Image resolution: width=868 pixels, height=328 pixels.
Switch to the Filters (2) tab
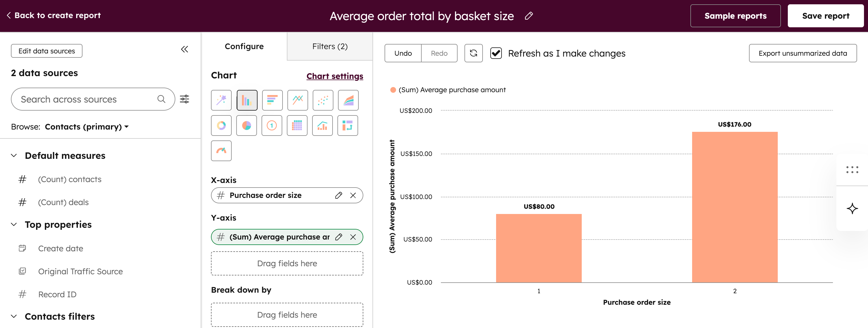coord(330,46)
